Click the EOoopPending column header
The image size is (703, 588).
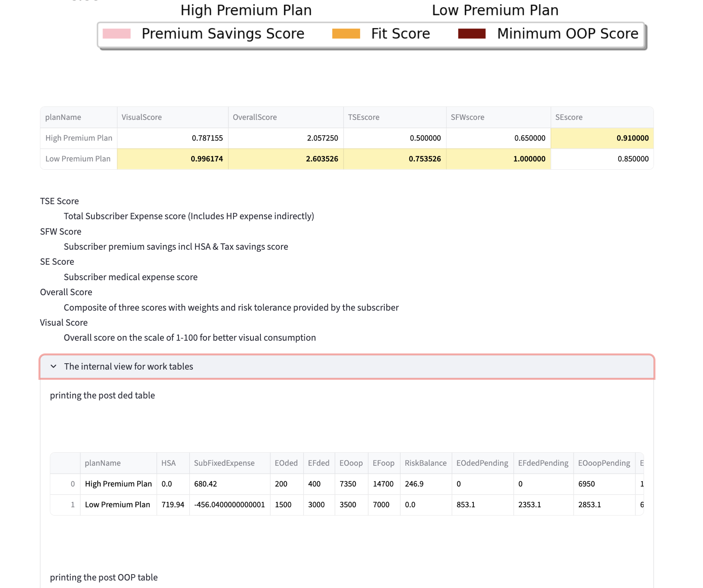pos(604,463)
